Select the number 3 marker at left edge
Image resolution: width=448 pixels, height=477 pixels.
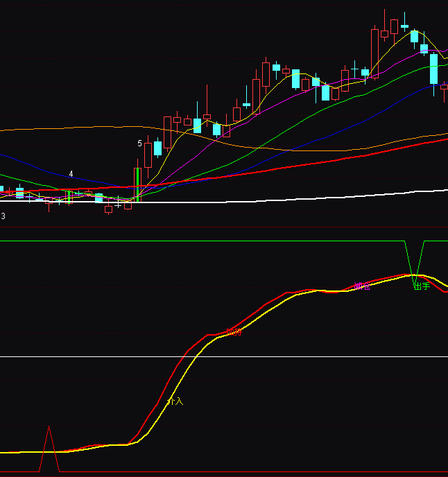click(x=3, y=216)
